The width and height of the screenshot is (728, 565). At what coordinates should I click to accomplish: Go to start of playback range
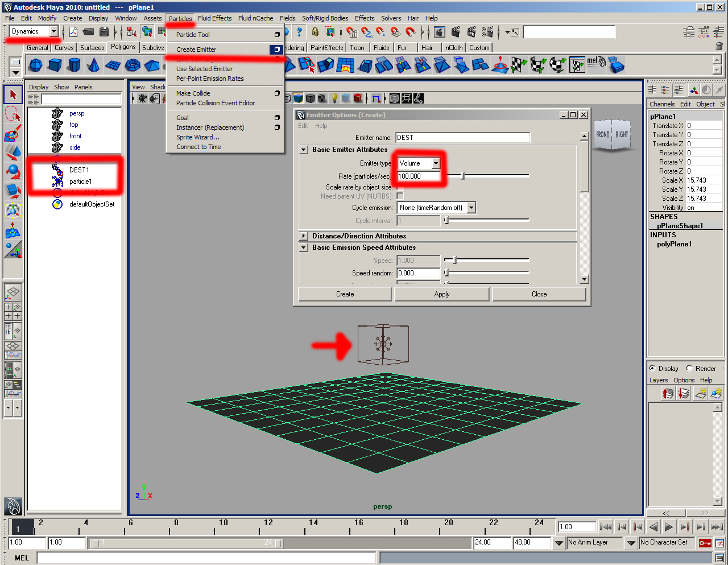tap(606, 527)
